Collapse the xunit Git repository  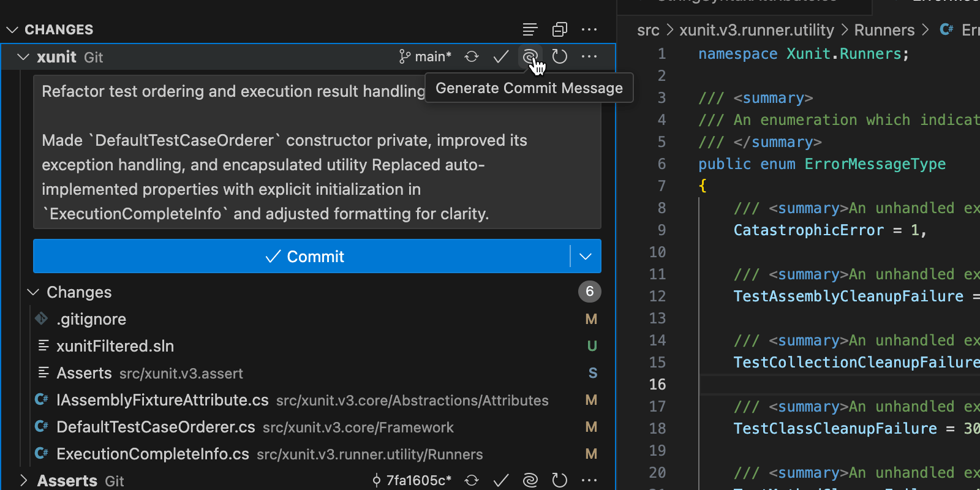click(23, 57)
